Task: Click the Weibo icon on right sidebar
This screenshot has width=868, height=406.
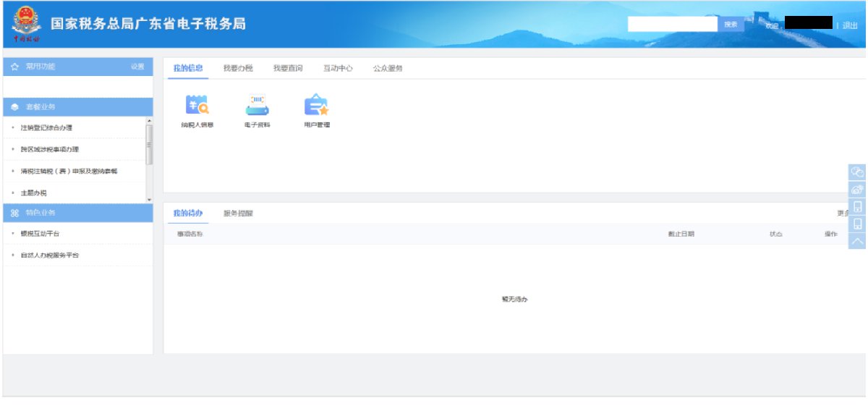Action: 857,189
